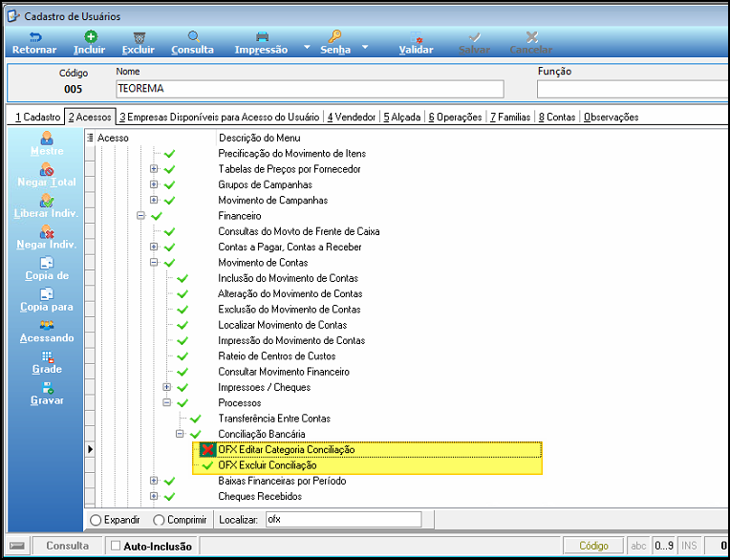This screenshot has width=730, height=560.
Task: Click the Negar Total icon
Action: [47, 169]
